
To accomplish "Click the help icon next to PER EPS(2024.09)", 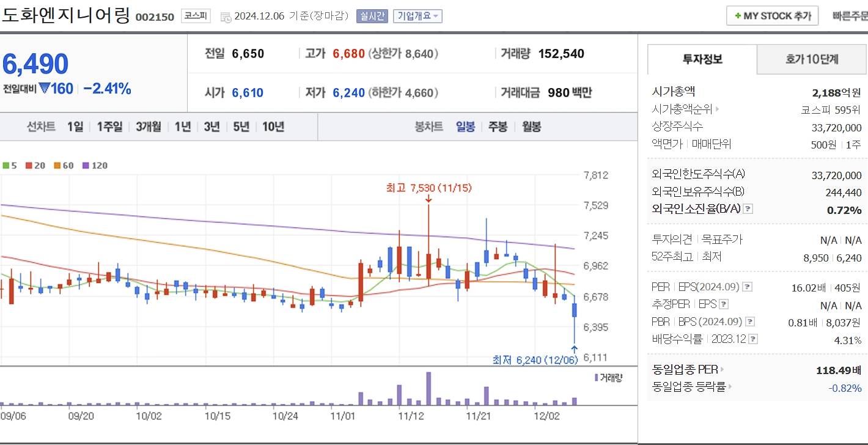I will (748, 287).
